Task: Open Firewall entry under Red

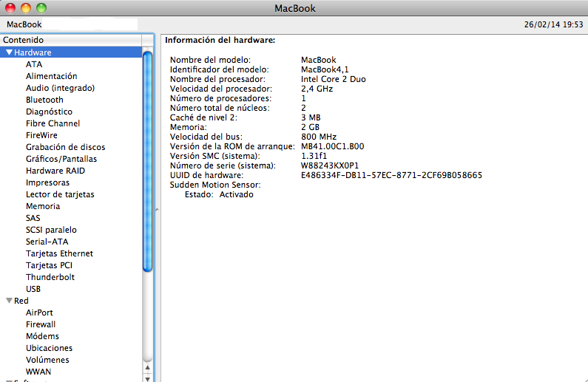Action: (x=41, y=324)
